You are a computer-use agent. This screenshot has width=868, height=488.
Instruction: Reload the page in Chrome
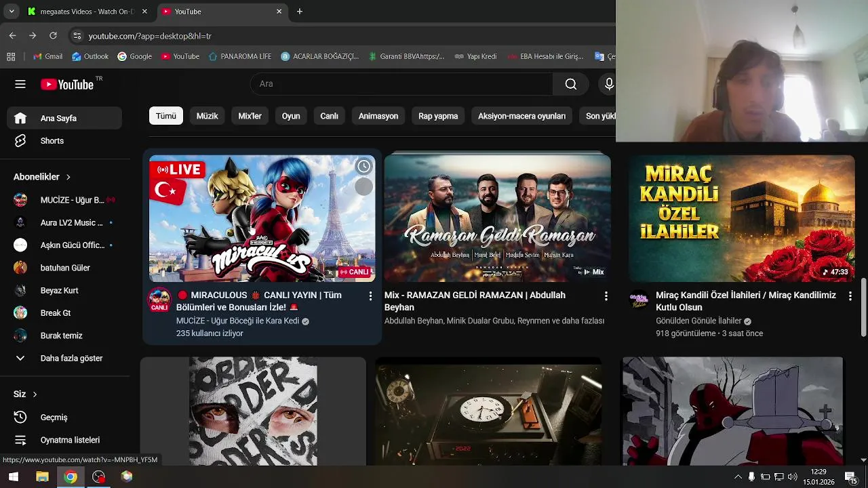coord(53,36)
